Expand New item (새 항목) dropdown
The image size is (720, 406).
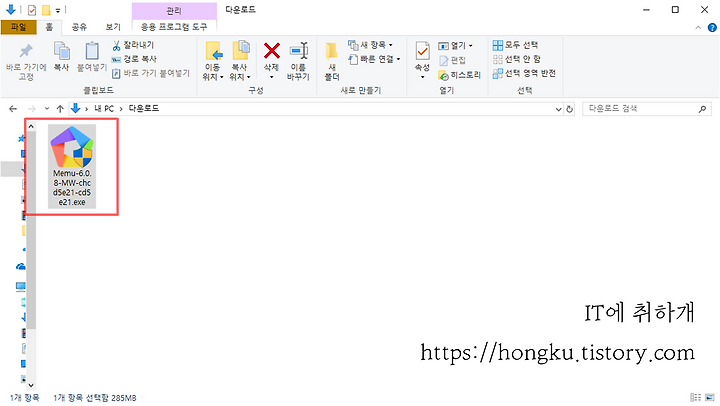pyautogui.click(x=371, y=45)
